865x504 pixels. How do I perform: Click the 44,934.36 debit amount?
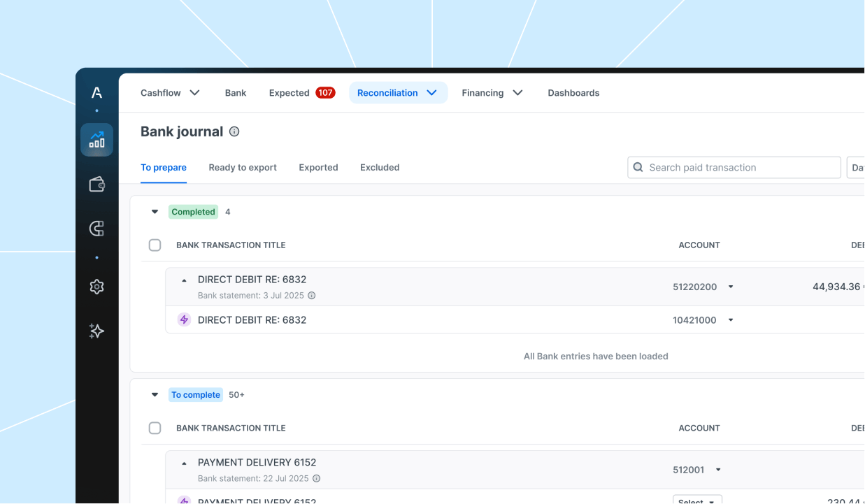click(x=836, y=287)
